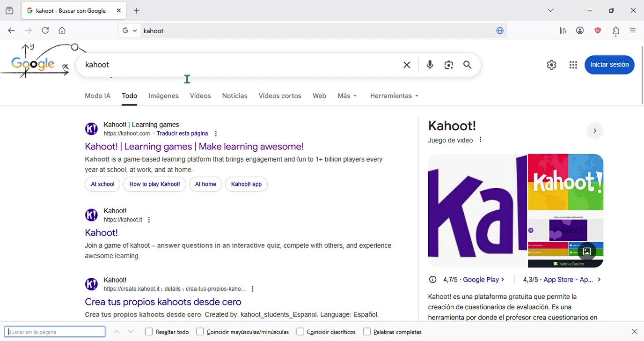This screenshot has height=341, width=644.
Task: Open options menu for create.kahoot.it result
Action: (x=253, y=289)
